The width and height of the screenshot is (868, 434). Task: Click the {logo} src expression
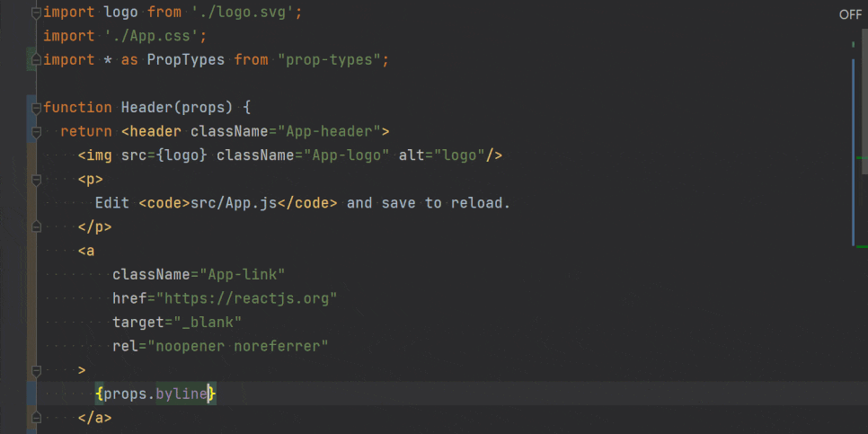[182, 155]
